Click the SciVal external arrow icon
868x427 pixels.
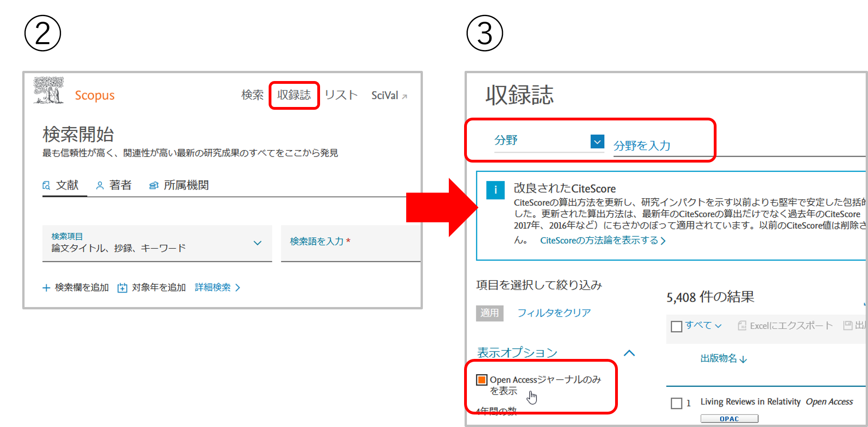[x=404, y=96]
